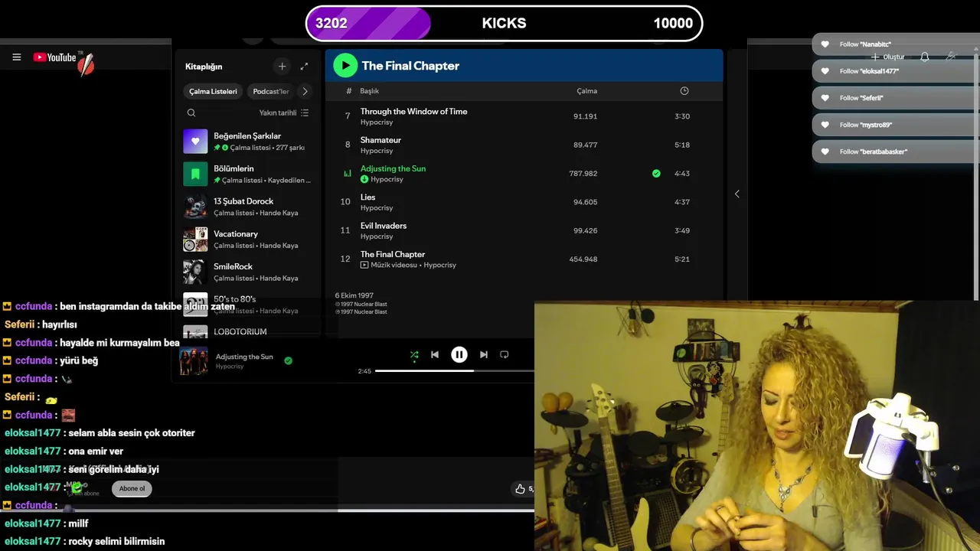Image resolution: width=980 pixels, height=551 pixels.
Task: Skip to the next track
Action: (x=484, y=354)
